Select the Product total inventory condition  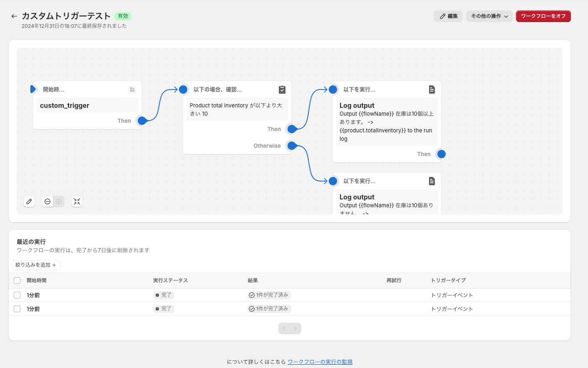pyautogui.click(x=237, y=109)
